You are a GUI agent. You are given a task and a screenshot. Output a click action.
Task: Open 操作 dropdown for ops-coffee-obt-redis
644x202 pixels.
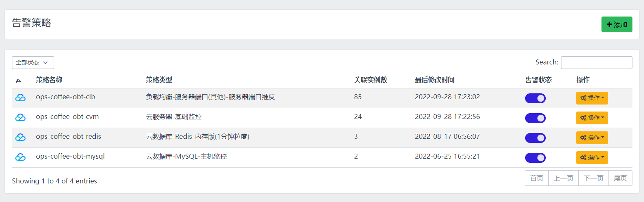tap(592, 138)
